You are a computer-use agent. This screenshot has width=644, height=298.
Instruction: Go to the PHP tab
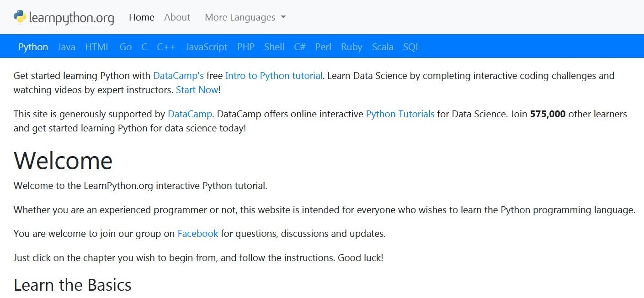[245, 47]
